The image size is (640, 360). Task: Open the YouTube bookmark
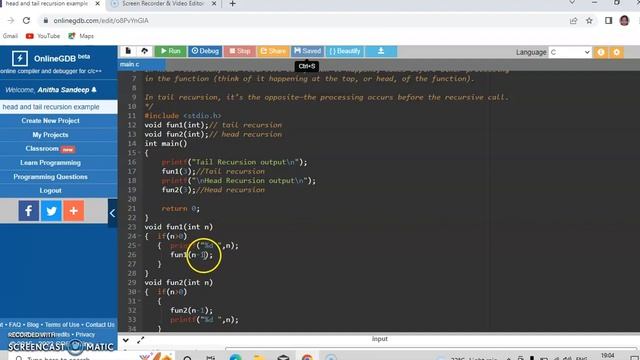coord(43,36)
